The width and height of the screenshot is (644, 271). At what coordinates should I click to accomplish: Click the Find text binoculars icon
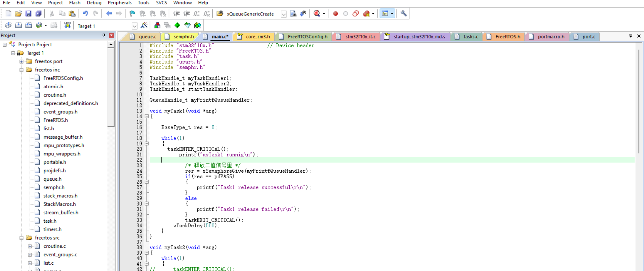coord(293,14)
